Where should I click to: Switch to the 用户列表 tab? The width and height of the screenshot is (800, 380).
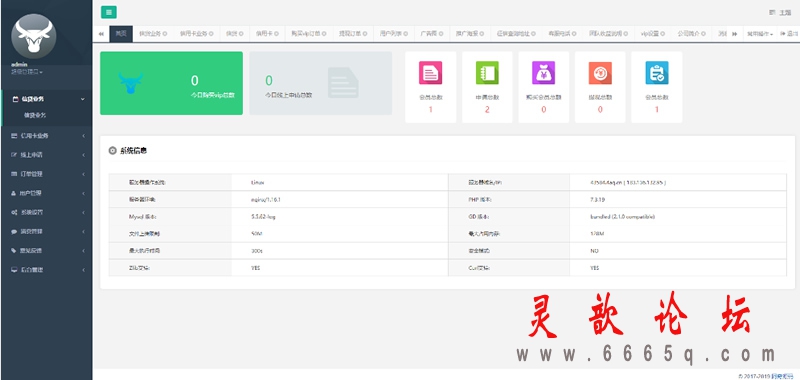click(x=394, y=34)
